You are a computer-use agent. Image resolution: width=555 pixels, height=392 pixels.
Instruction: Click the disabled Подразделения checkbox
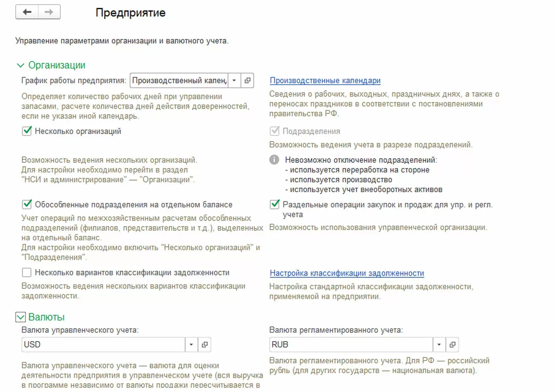tap(274, 131)
